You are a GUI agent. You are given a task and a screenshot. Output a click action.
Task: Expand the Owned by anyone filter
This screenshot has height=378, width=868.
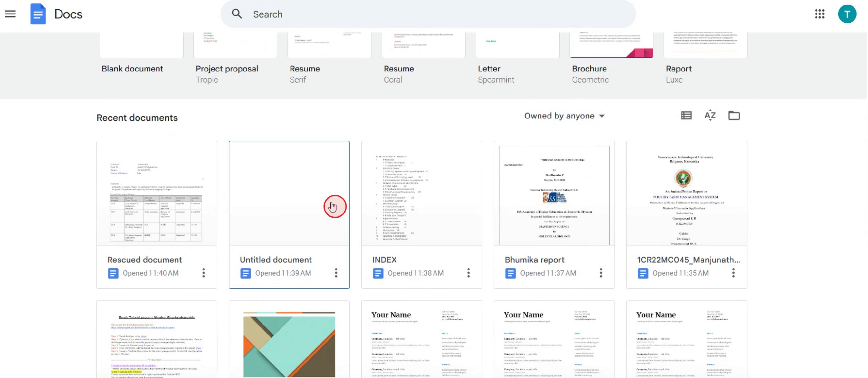coord(564,116)
